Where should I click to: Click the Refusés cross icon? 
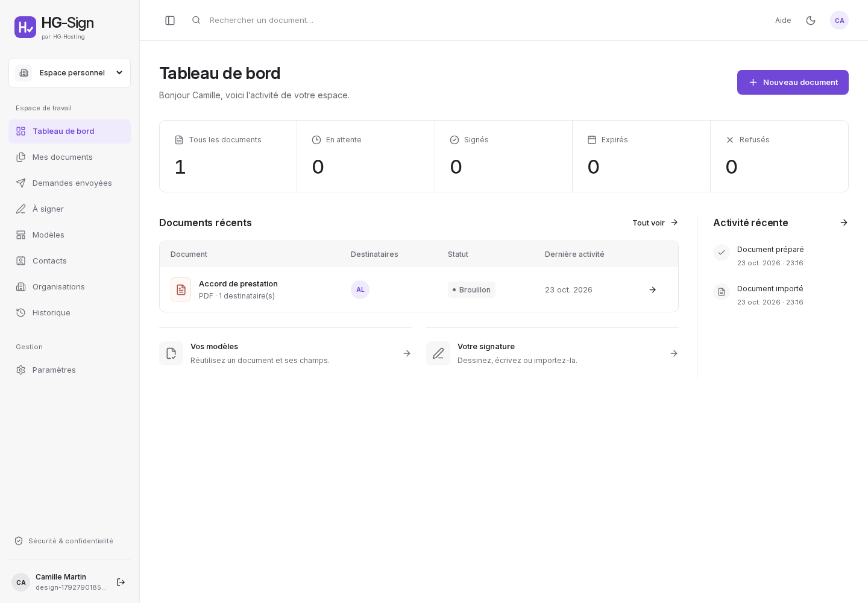730,140
